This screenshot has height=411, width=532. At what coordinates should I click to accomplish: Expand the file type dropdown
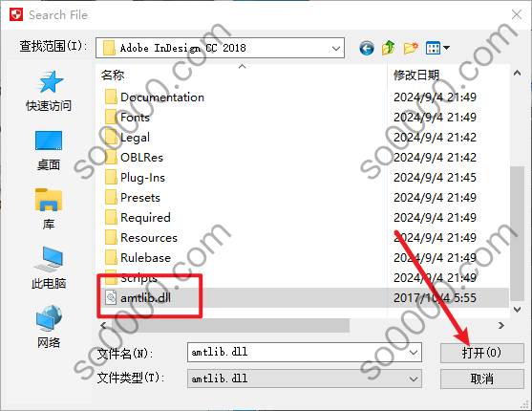click(414, 379)
